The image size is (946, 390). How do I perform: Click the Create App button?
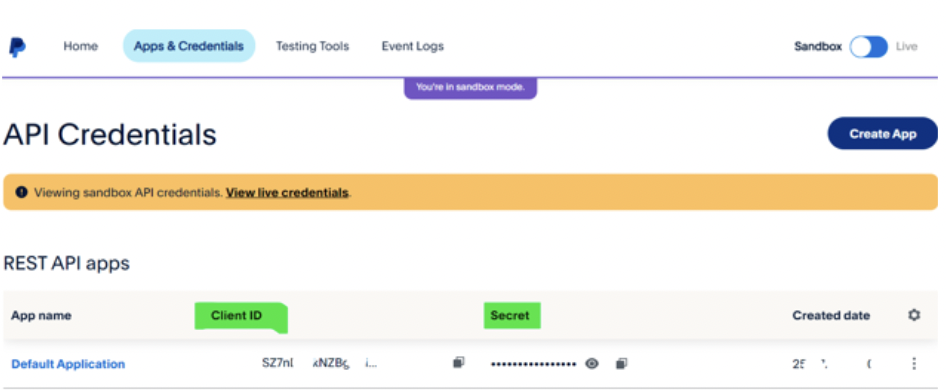[883, 133]
